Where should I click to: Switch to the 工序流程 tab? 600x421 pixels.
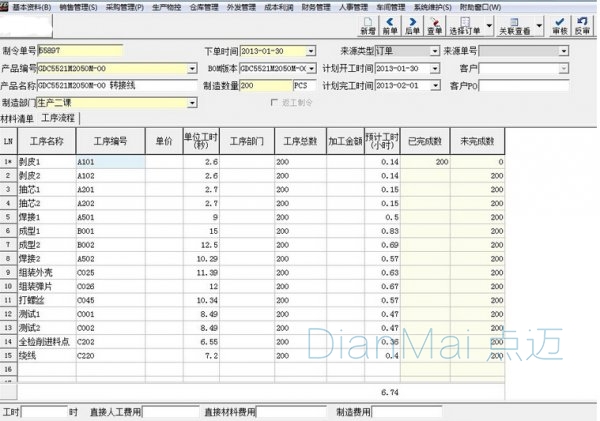point(58,118)
